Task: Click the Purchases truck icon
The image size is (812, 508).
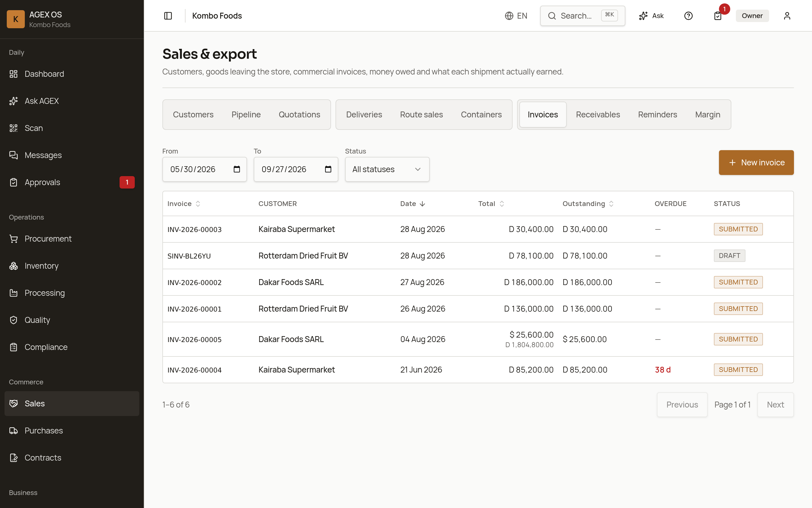Action: (14, 431)
